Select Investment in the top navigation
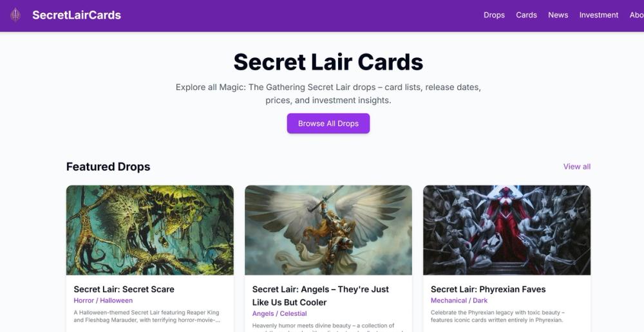This screenshot has height=332, width=644. pos(599,15)
